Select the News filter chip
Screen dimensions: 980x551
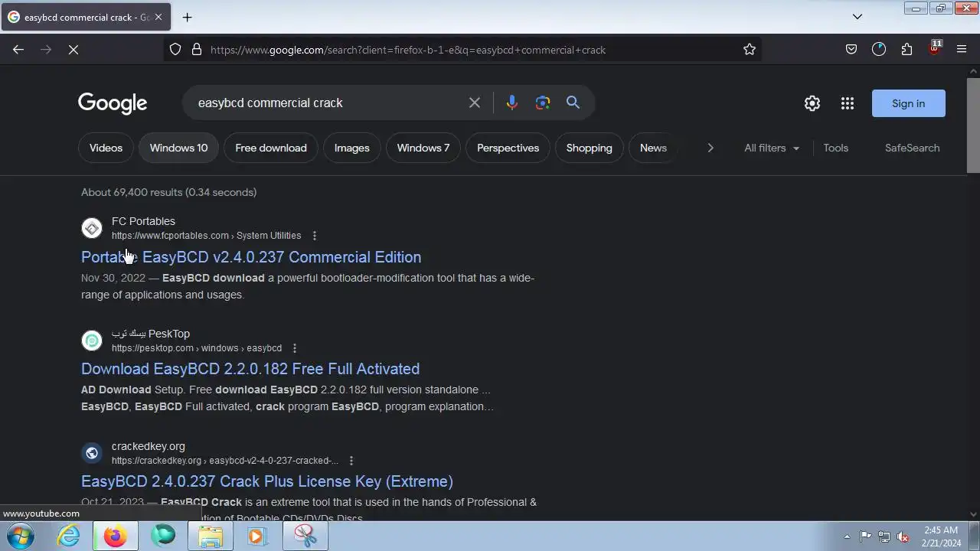pos(653,148)
